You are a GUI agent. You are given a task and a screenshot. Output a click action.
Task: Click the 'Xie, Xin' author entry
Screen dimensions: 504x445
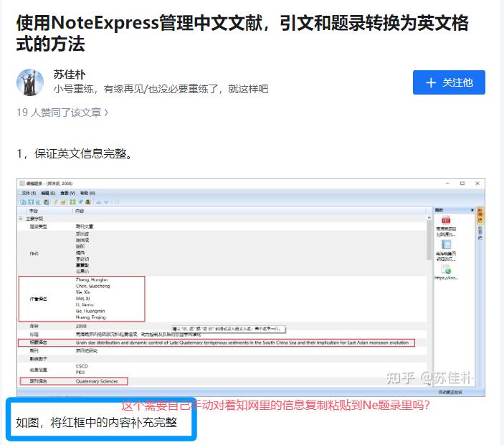83,292
